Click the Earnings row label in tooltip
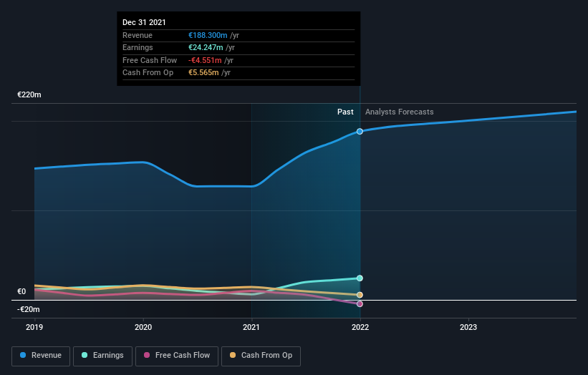The image size is (588, 375). pos(138,47)
